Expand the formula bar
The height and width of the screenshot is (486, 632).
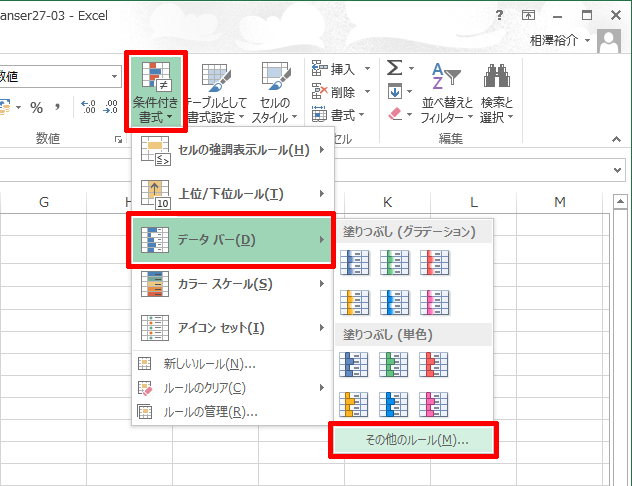(x=617, y=170)
